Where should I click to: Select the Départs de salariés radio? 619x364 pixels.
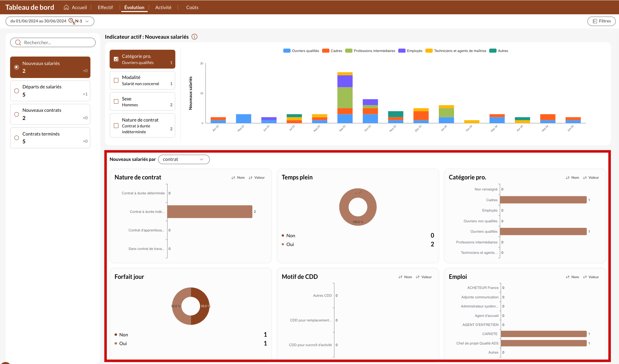pos(17,91)
